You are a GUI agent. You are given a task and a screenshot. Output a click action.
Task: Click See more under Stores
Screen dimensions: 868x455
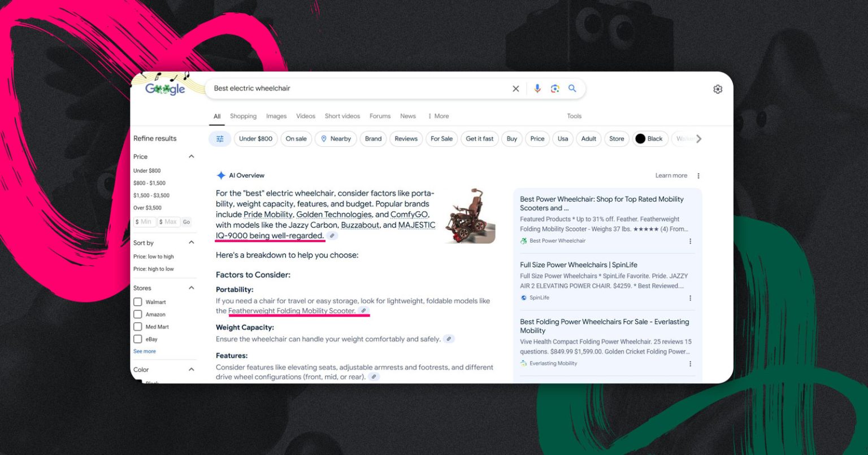point(145,352)
